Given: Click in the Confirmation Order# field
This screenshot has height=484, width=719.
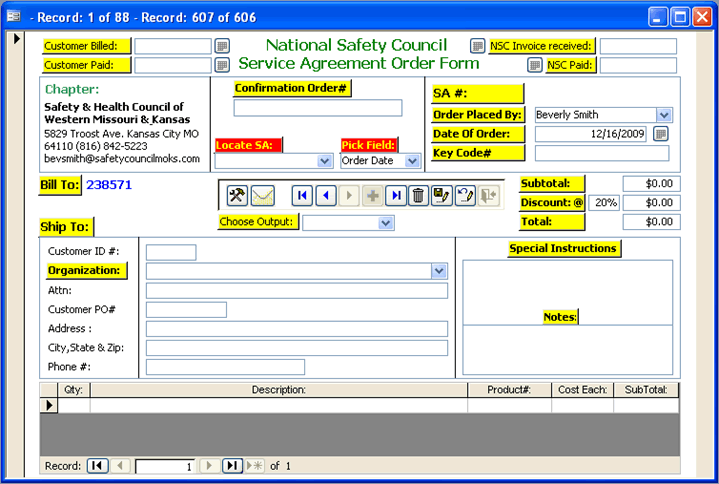Looking at the screenshot, I should pos(318,108).
